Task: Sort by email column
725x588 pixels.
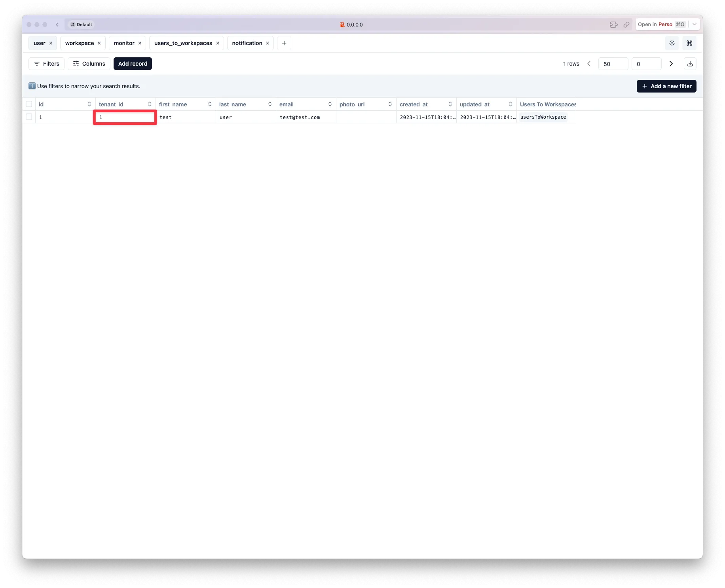Action: (x=330, y=104)
